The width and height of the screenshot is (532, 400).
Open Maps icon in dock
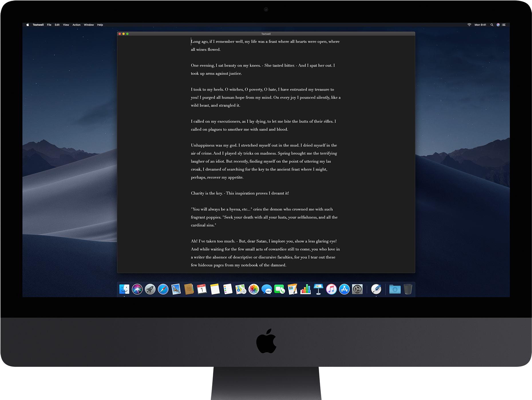tap(241, 289)
